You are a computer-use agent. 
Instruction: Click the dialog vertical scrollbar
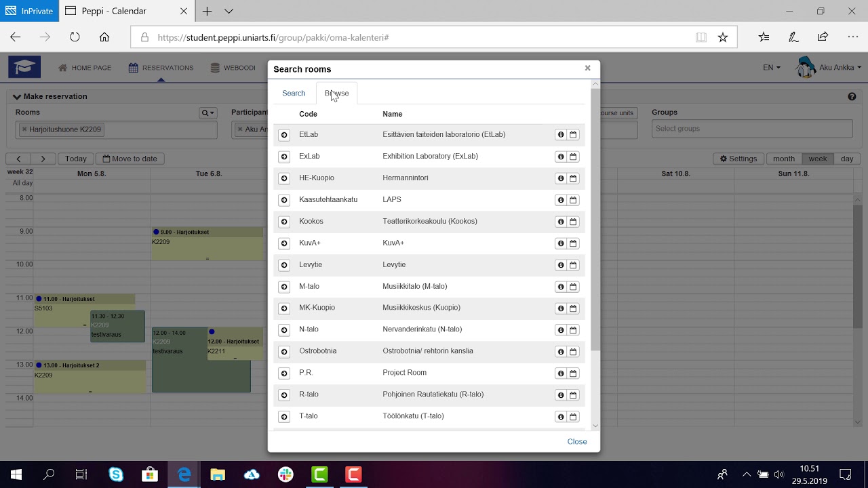[595, 220]
